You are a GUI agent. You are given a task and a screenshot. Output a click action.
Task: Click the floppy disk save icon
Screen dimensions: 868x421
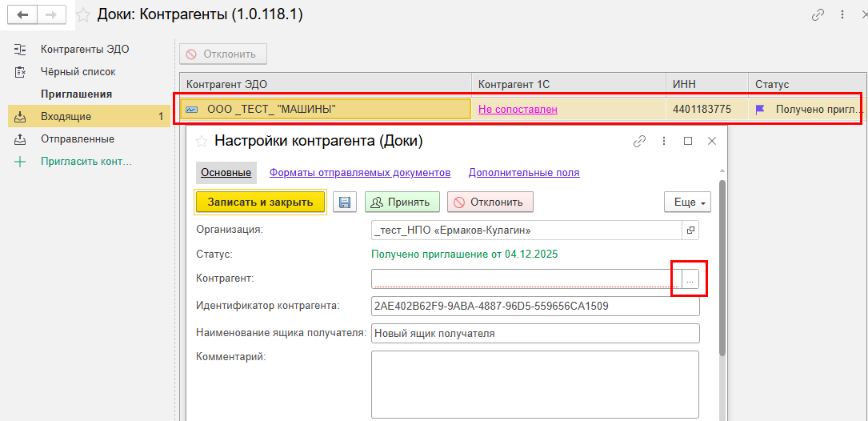click(x=344, y=202)
